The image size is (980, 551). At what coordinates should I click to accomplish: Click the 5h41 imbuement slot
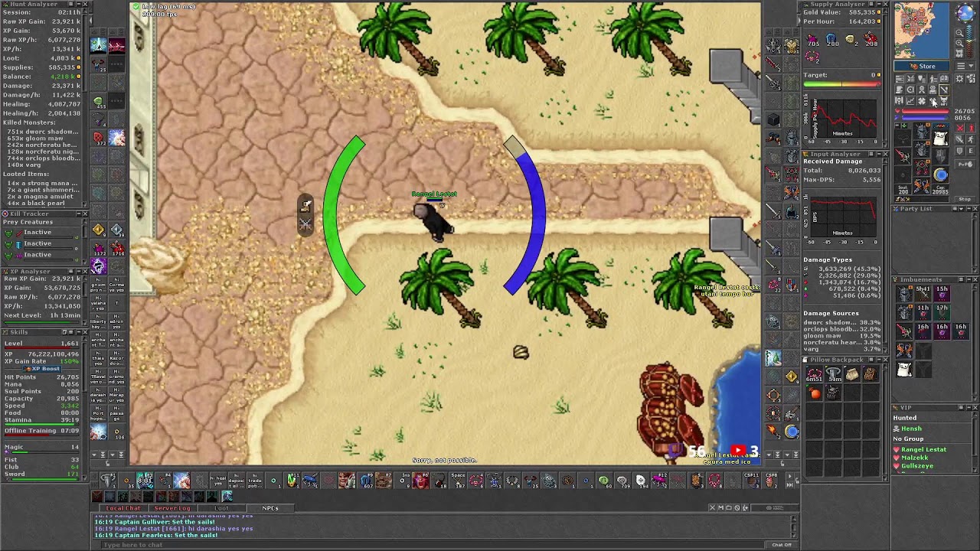point(923,293)
